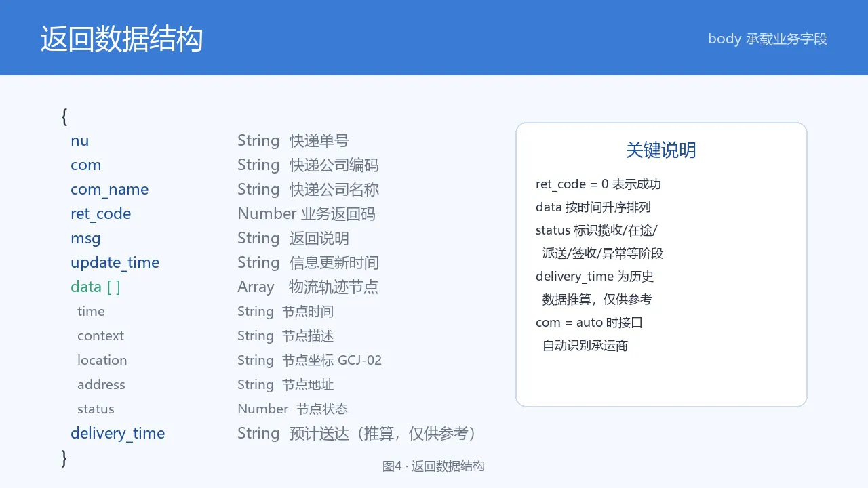The height and width of the screenshot is (488, 868).
Task: Select the line 数据推算，仅供参考
Action: (x=597, y=300)
